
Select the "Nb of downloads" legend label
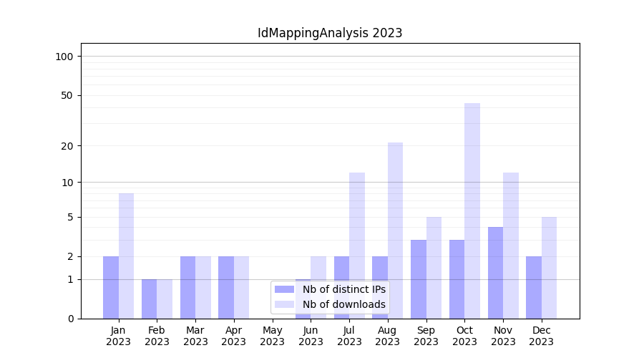coord(343,304)
